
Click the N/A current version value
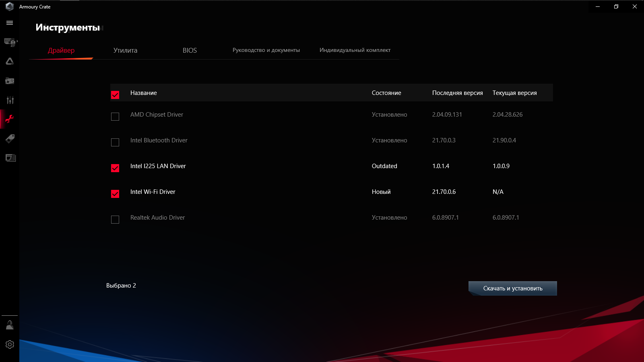[498, 192]
